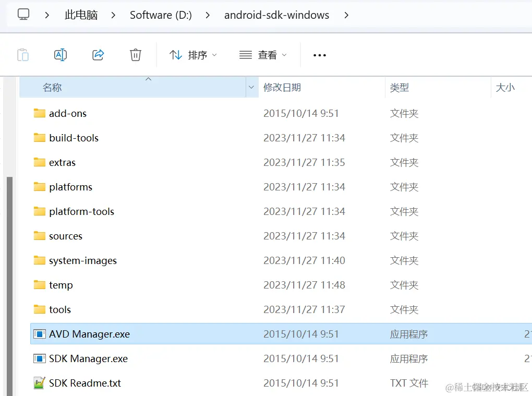
Task: Click the date 2023/11/27 11:48
Action: (304, 285)
